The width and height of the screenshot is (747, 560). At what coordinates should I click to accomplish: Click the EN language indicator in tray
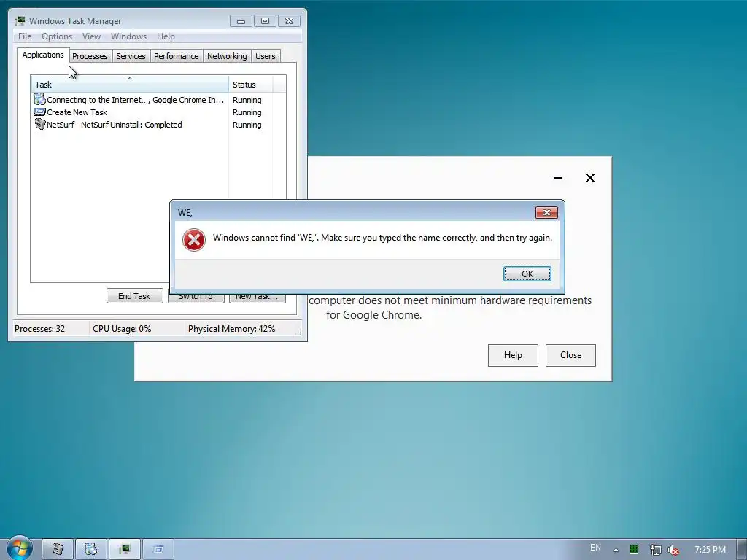point(595,548)
